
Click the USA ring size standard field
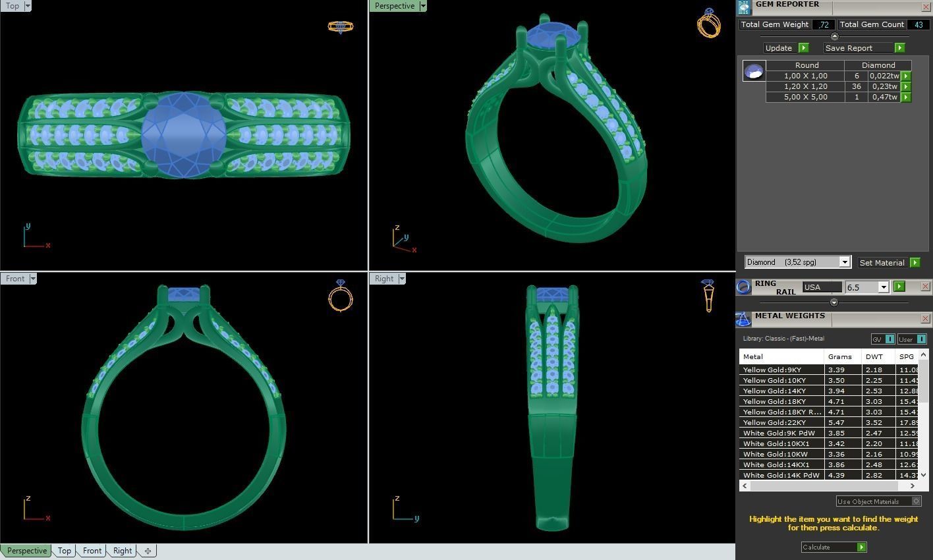pos(822,287)
